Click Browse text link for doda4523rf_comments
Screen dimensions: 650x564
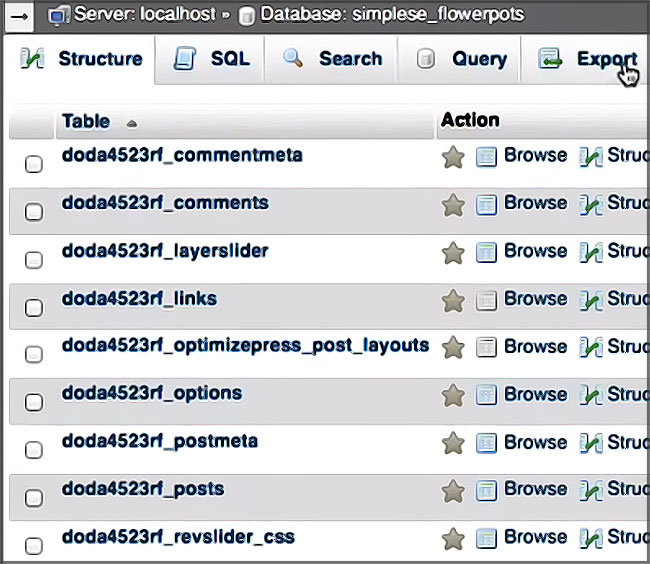pyautogui.click(x=535, y=203)
